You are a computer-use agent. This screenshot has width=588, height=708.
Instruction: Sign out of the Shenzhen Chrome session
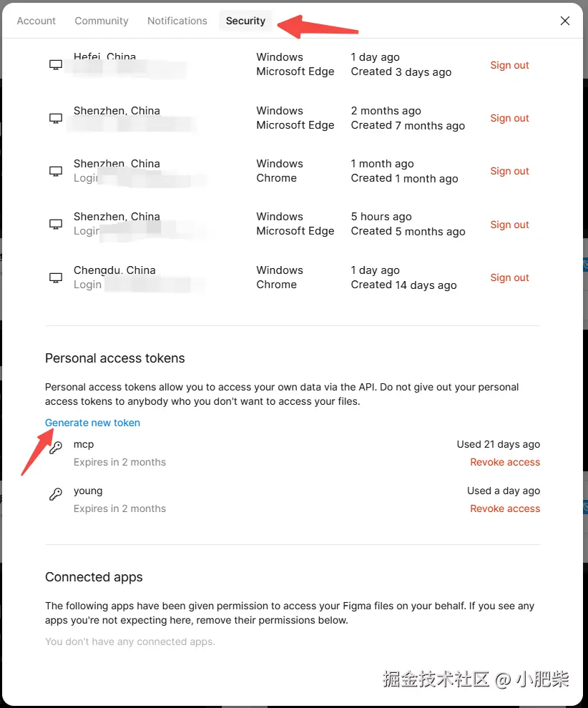pyautogui.click(x=509, y=171)
